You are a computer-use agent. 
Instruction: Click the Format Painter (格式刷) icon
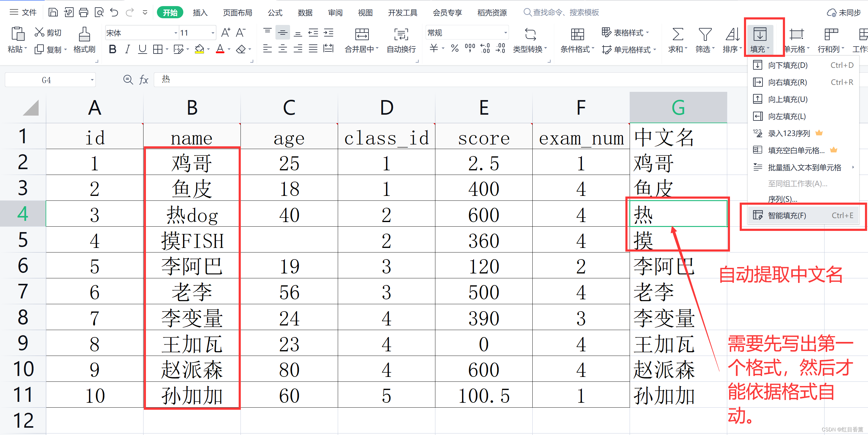(x=84, y=34)
